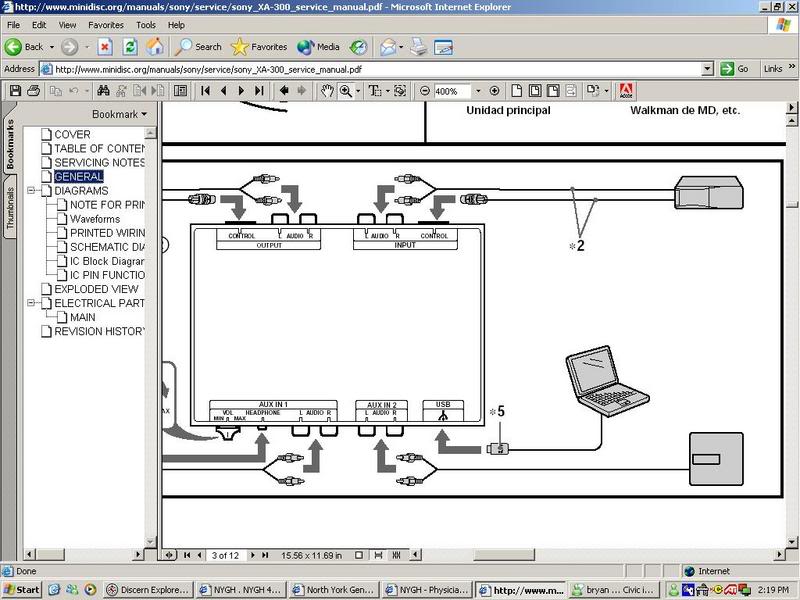Click the URL address field

point(380,69)
